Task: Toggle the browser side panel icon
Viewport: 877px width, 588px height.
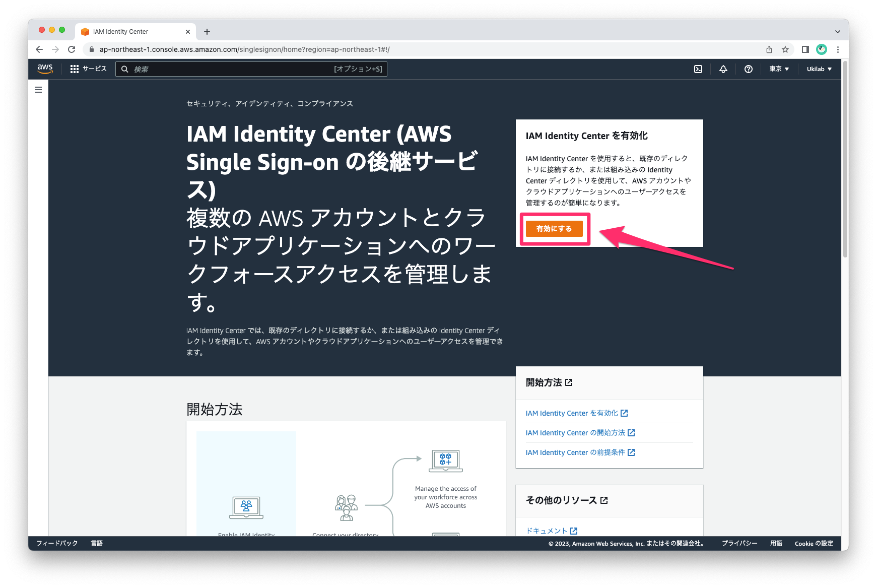Action: [805, 49]
